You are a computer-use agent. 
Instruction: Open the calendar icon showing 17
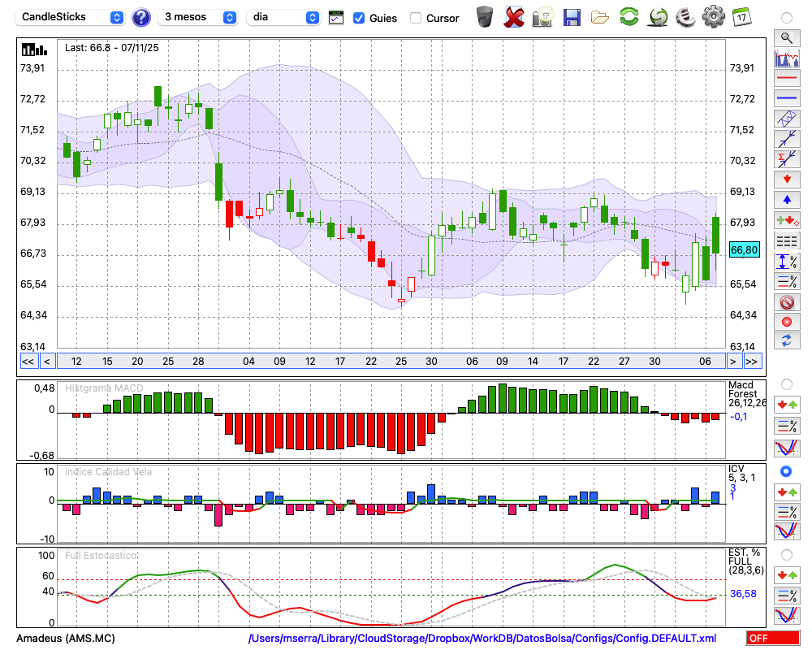[x=741, y=17]
